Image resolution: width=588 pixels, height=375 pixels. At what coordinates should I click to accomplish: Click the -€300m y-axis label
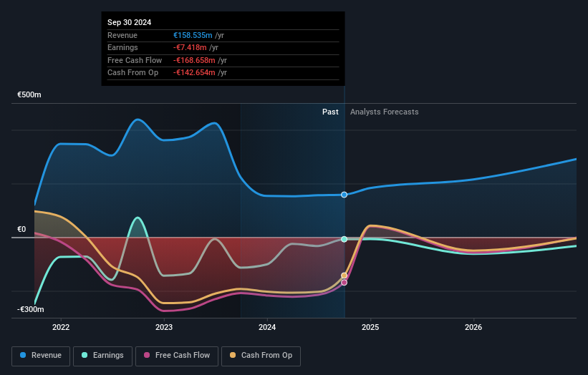click(x=30, y=309)
